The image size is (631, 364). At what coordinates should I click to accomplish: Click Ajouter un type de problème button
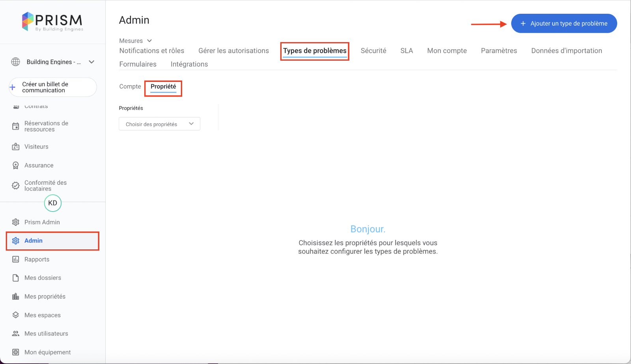pos(564,24)
